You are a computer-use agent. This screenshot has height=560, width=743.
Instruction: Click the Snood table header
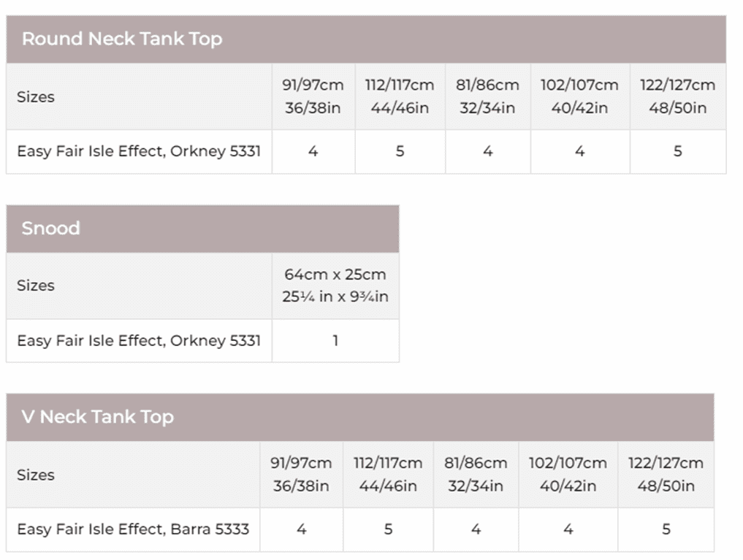coord(50,229)
